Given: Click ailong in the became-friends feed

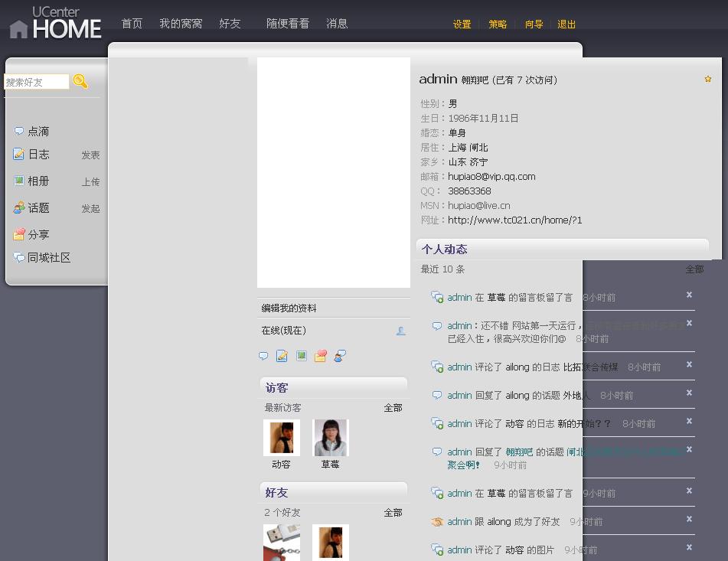Looking at the screenshot, I should point(499,521).
